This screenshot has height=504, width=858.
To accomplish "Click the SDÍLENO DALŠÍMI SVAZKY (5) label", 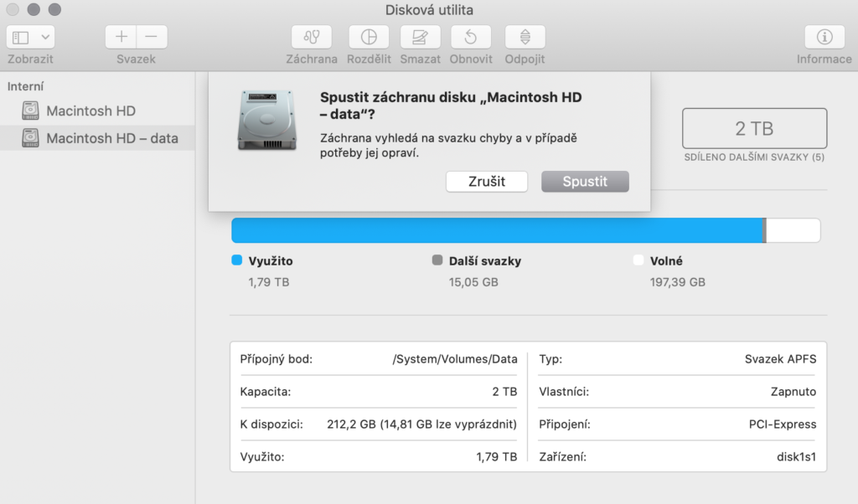I will click(754, 157).
